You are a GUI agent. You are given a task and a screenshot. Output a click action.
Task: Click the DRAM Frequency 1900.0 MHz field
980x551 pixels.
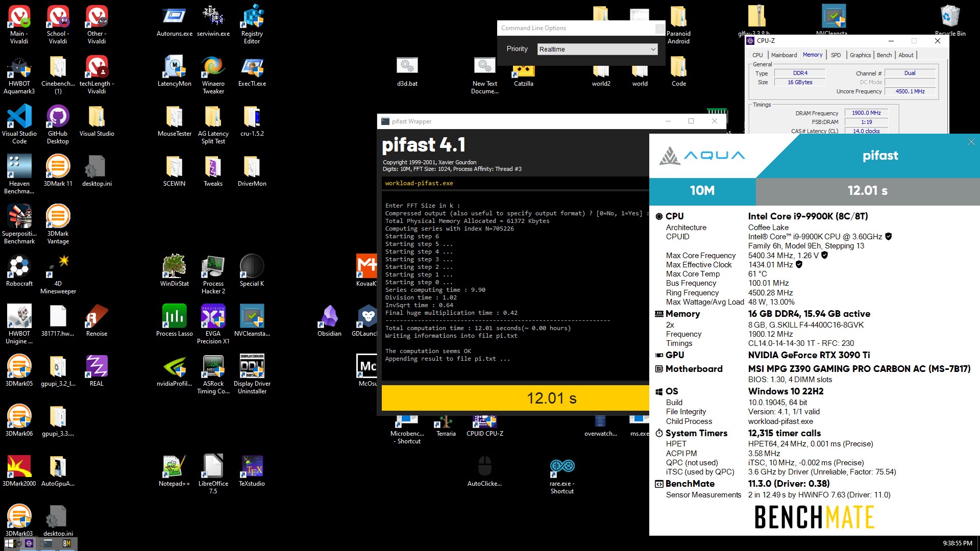(866, 113)
